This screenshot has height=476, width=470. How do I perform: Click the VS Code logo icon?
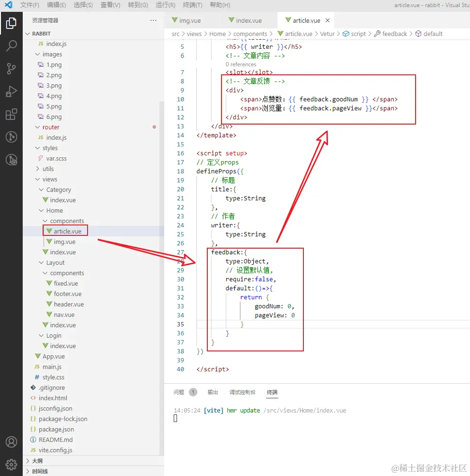9,5
